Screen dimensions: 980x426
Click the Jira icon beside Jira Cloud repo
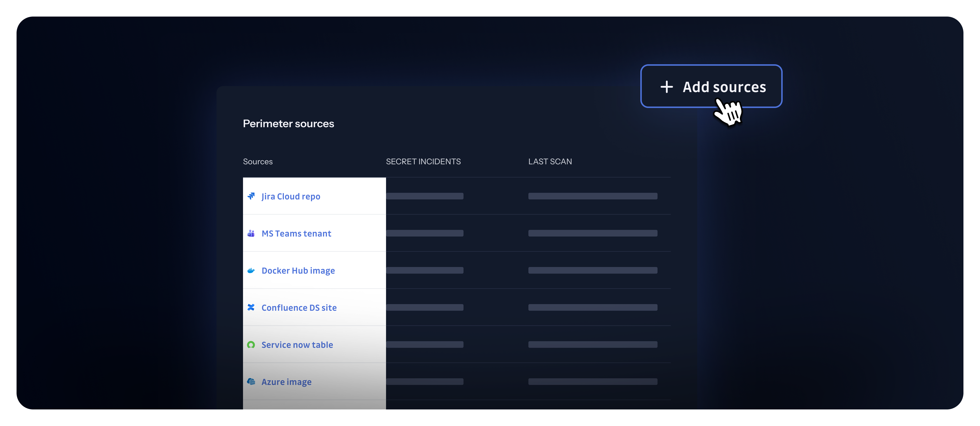251,196
